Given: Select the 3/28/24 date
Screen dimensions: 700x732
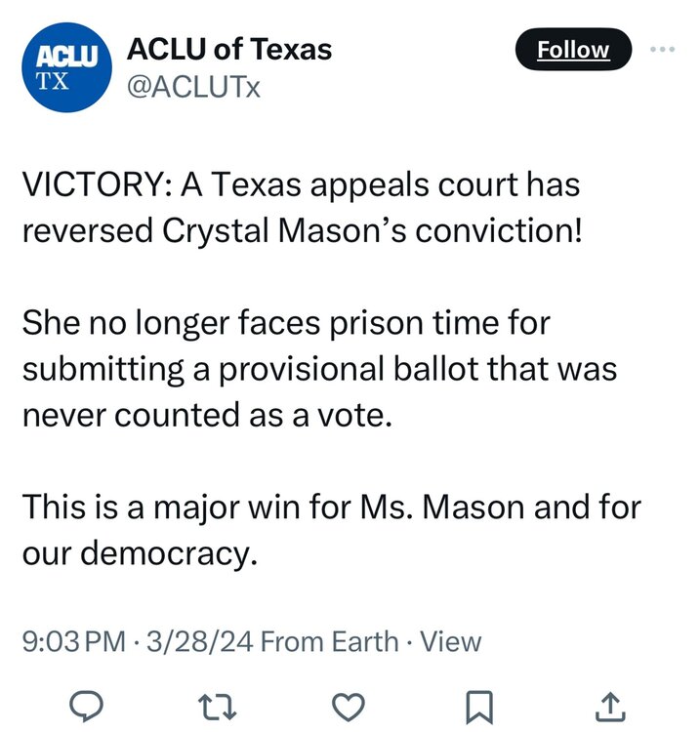Looking at the screenshot, I should (x=199, y=641).
